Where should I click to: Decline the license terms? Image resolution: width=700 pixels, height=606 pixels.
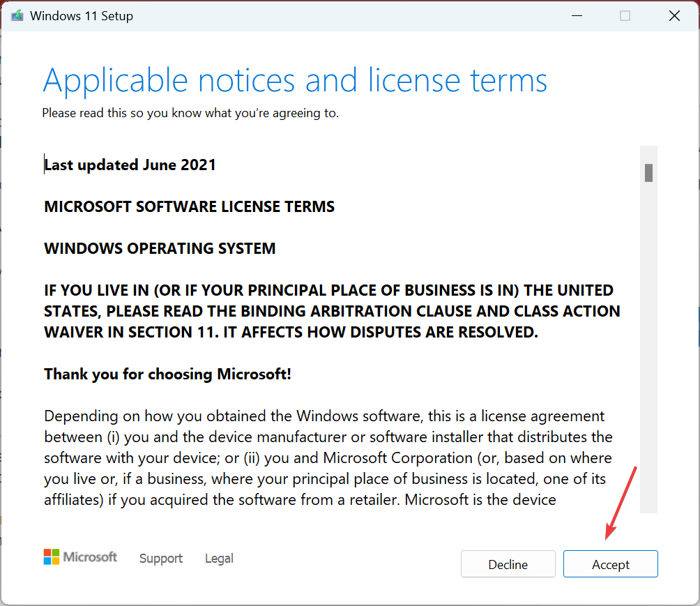tap(508, 564)
